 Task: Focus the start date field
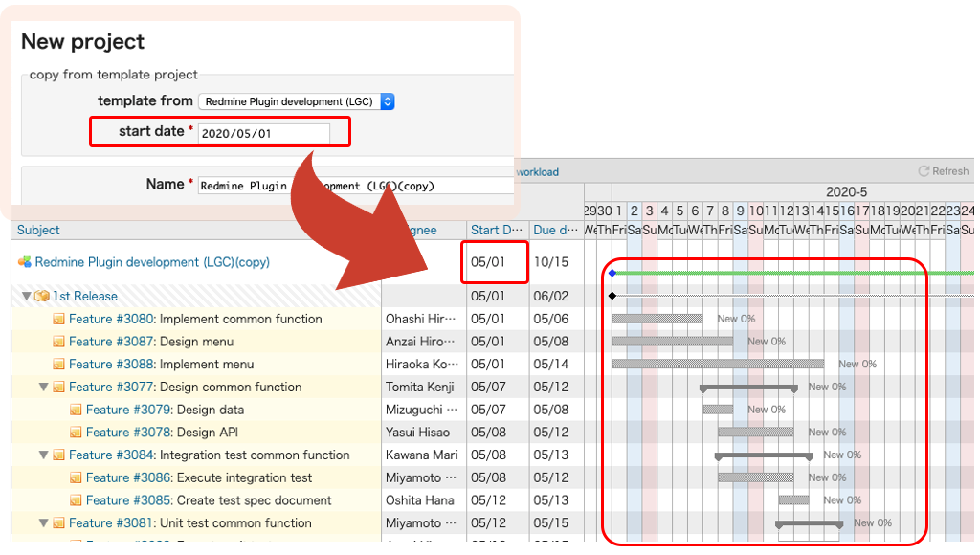(264, 133)
